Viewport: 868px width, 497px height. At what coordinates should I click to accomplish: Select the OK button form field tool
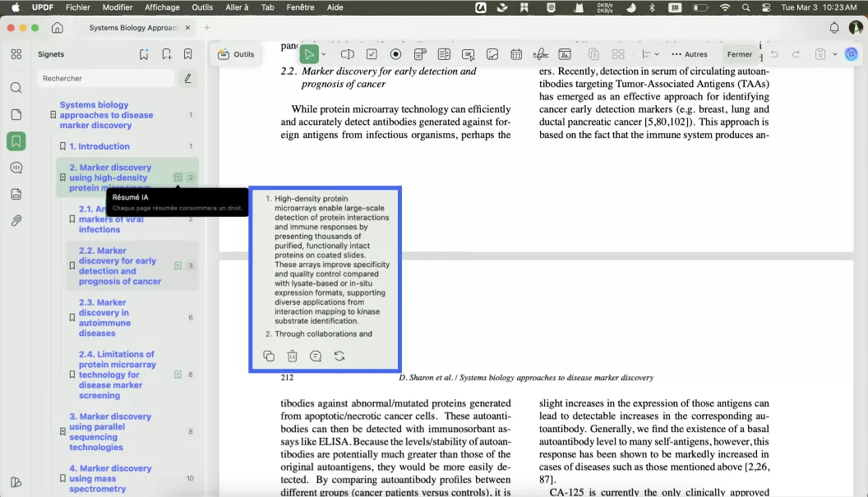coord(469,54)
